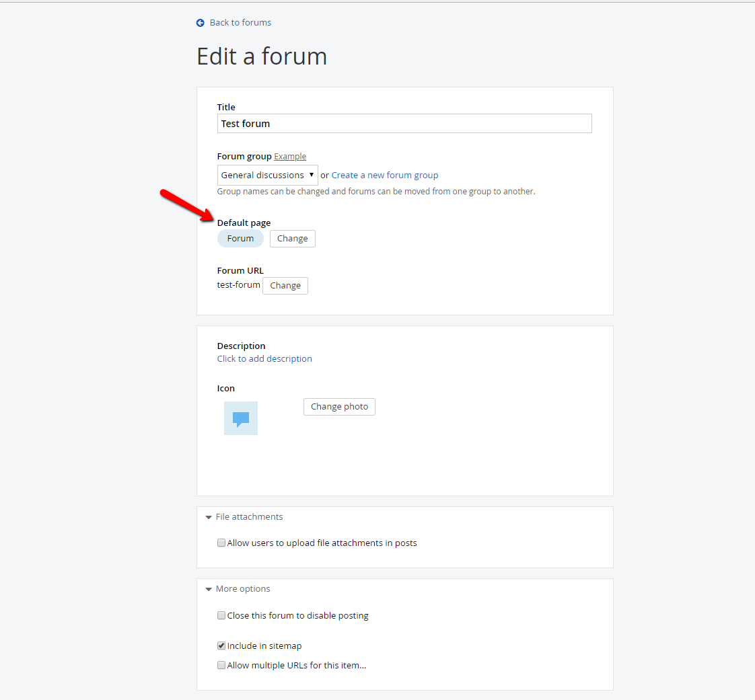This screenshot has width=755, height=700.
Task: Click the test-forum URL text
Action: [238, 285]
